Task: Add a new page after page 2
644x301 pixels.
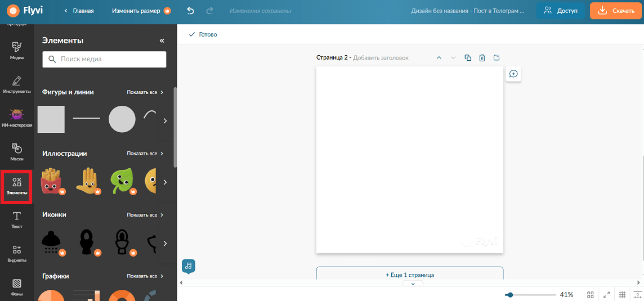Action: coord(497,57)
